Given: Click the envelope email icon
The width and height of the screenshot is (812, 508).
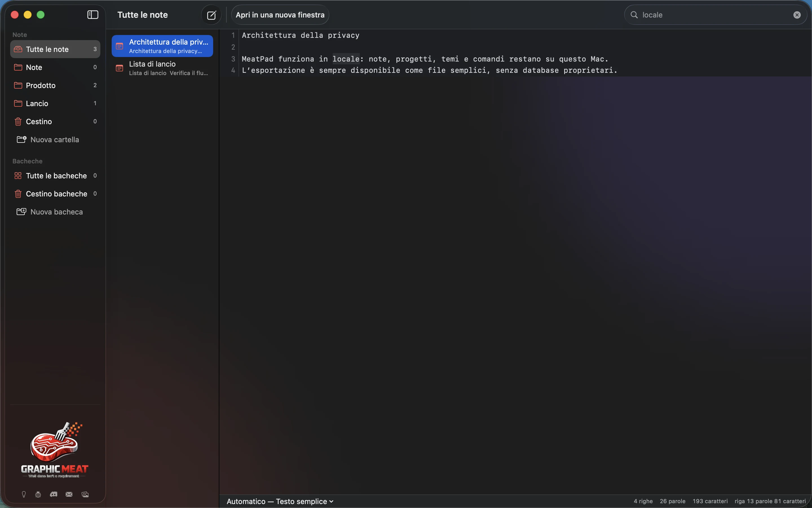Looking at the screenshot, I should (x=69, y=494).
